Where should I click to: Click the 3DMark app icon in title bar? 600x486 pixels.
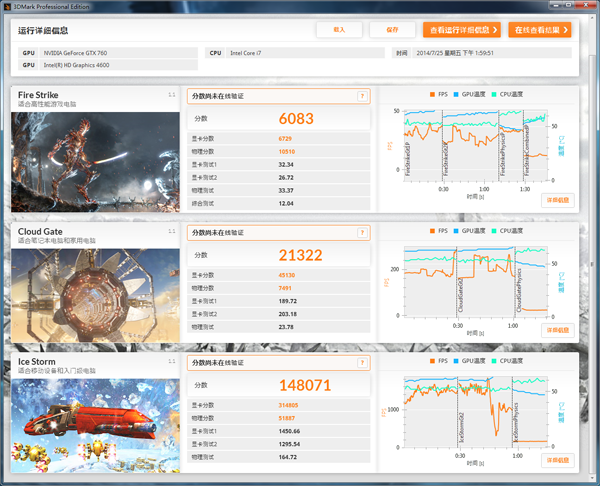click(7, 7)
